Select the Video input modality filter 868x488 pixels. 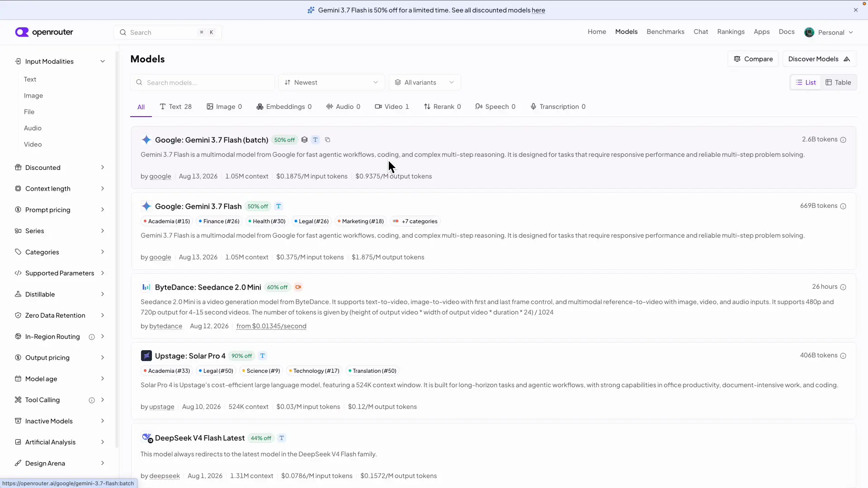[33, 144]
